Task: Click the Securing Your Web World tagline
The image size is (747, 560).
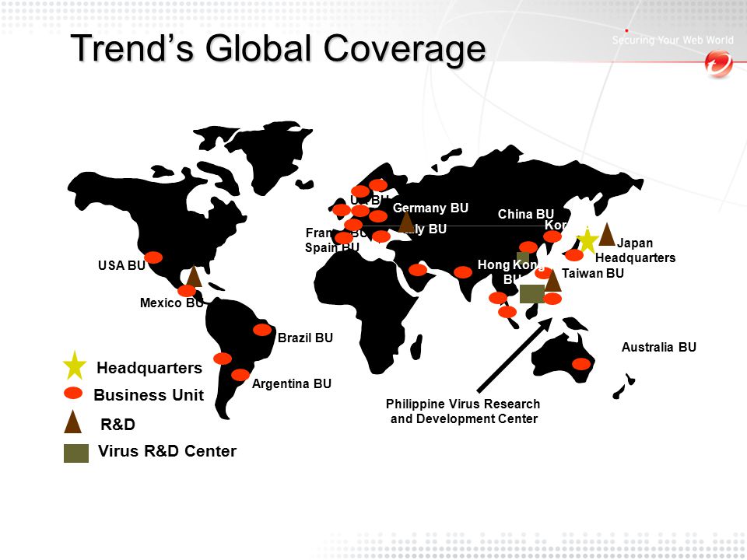Action: tap(672, 40)
